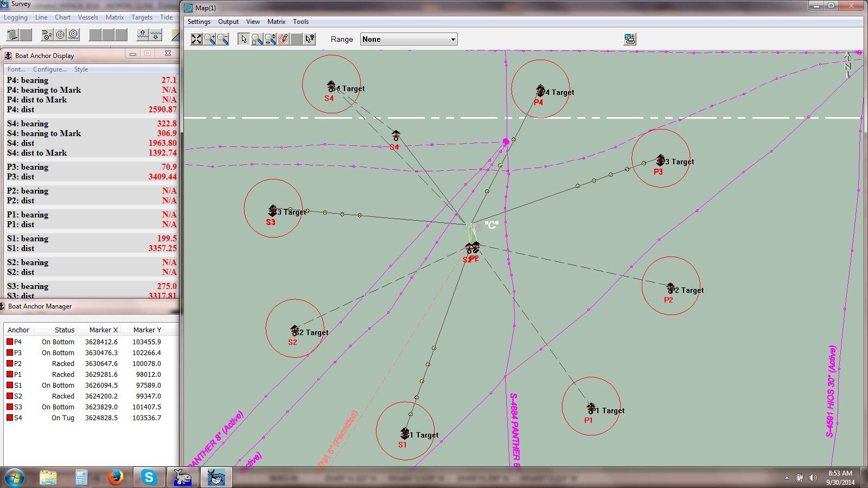
Task: Select anchor P2 row in Anchor Manager
Action: pyautogui.click(x=91, y=364)
